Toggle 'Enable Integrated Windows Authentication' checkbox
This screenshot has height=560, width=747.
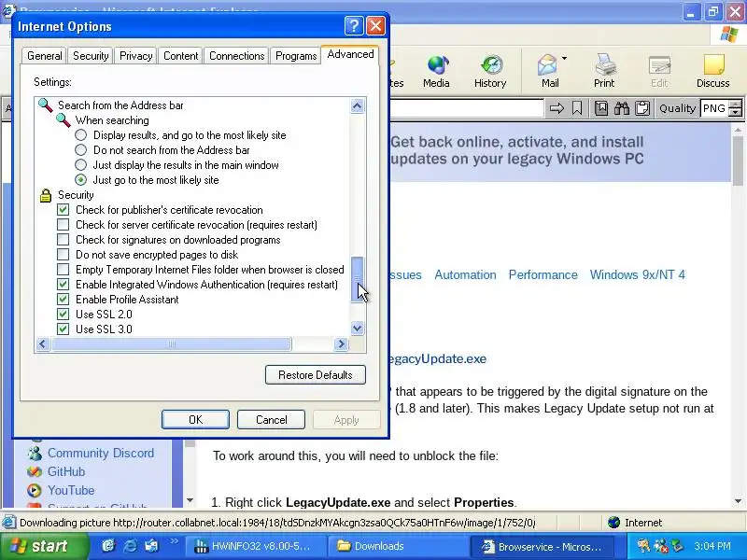coord(63,285)
